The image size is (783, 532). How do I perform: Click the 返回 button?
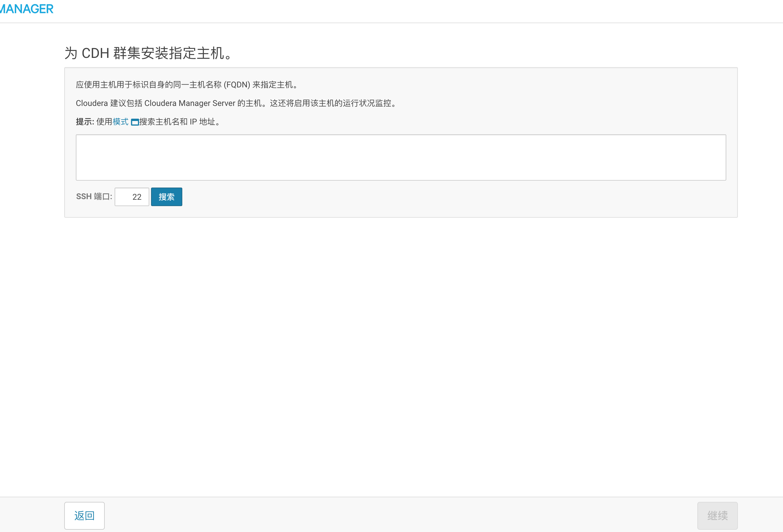pos(84,516)
